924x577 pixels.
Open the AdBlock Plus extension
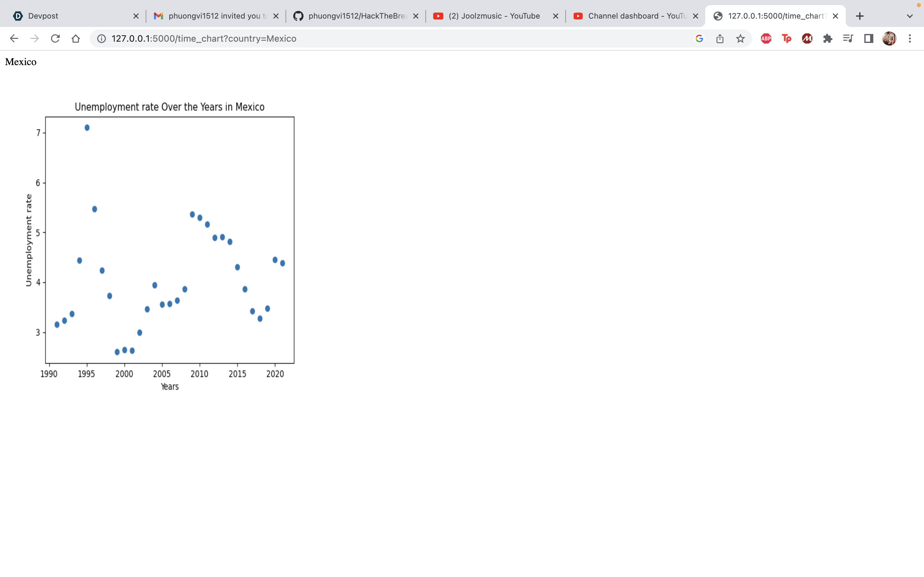click(766, 38)
